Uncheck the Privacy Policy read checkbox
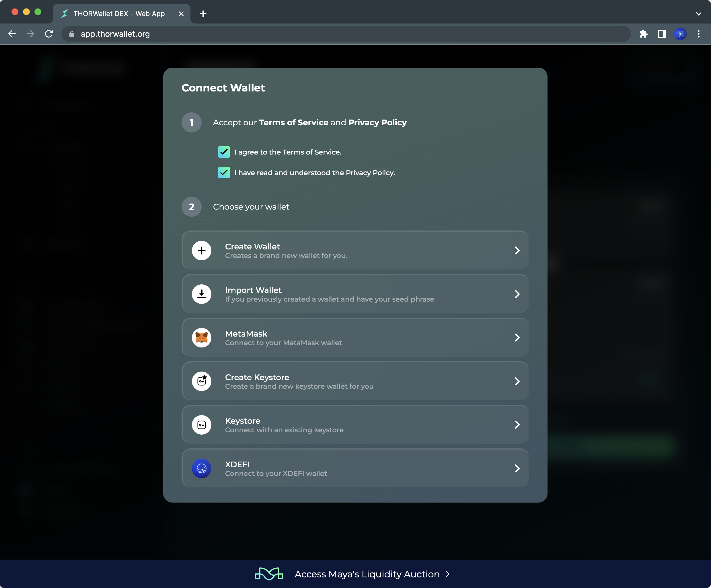The height and width of the screenshot is (588, 711). 224,173
